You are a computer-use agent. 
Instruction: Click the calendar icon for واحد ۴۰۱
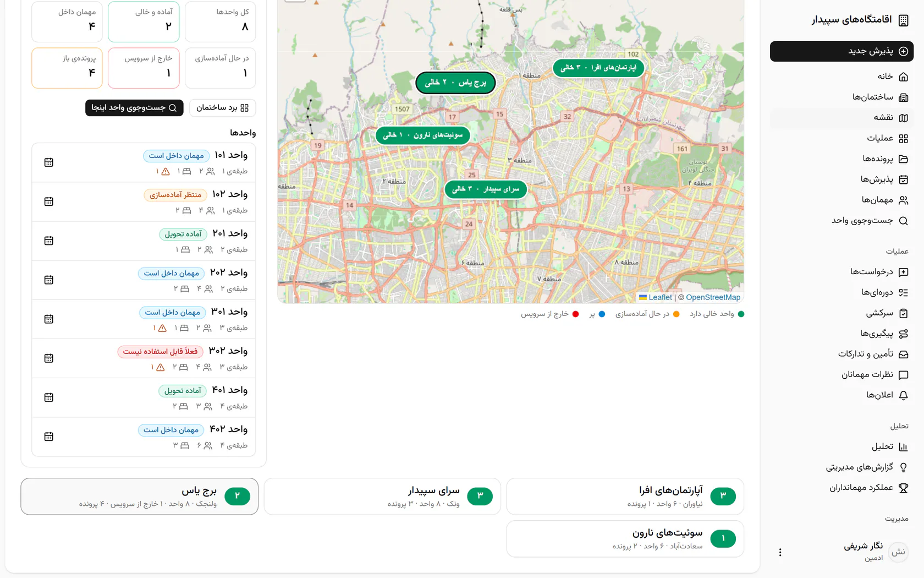point(49,397)
